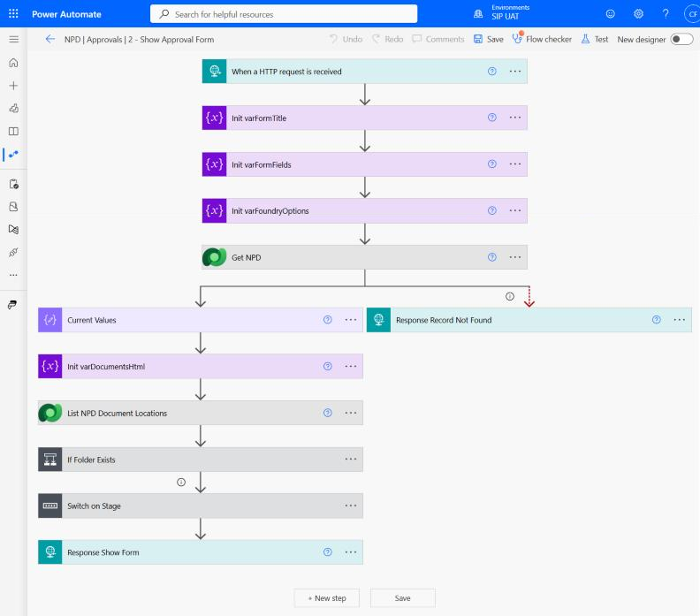Expand More ellipsis in the sidebar
Screen dimensions: 700x616
coord(14,275)
